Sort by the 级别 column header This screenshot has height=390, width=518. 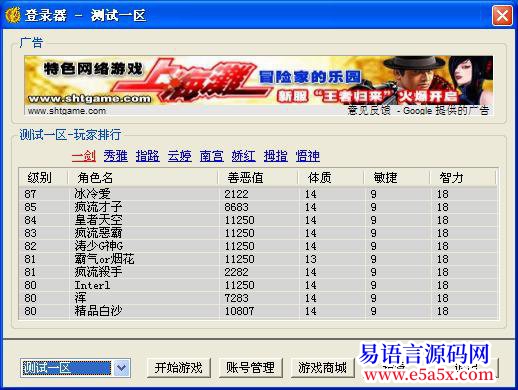click(43, 177)
